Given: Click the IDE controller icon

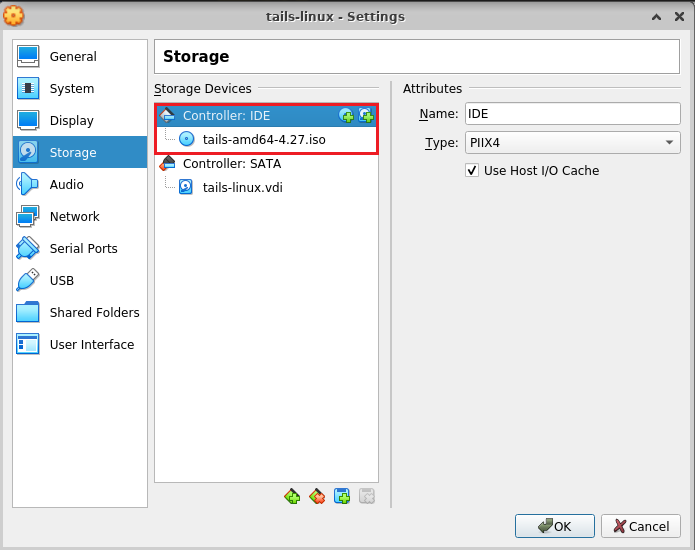Looking at the screenshot, I should coord(168,115).
